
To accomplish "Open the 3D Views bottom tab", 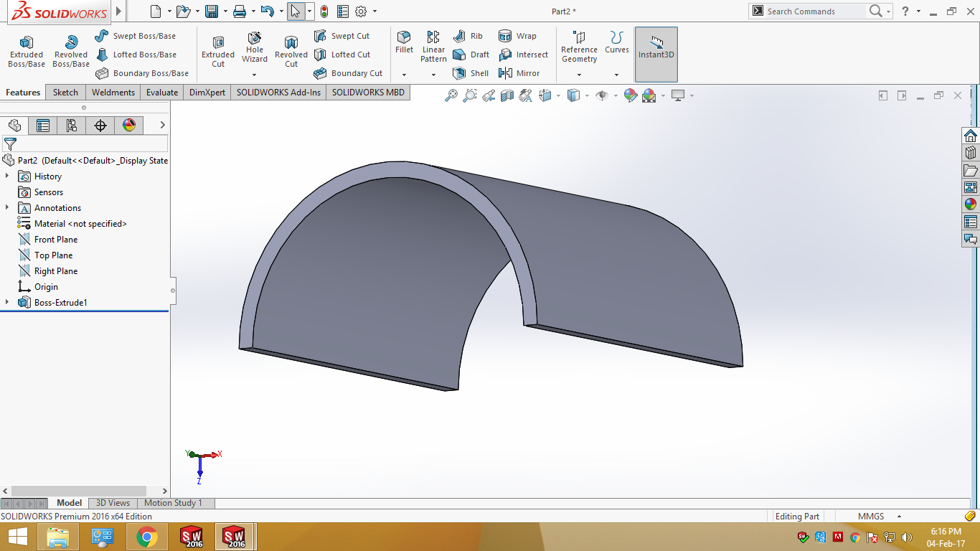I will tap(113, 503).
